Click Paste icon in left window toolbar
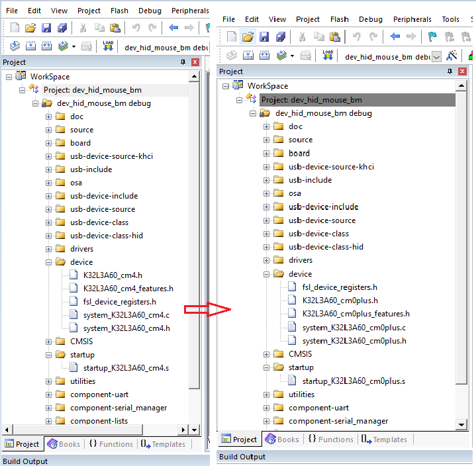Image resolution: width=476 pixels, height=466 pixels. (x=115, y=28)
